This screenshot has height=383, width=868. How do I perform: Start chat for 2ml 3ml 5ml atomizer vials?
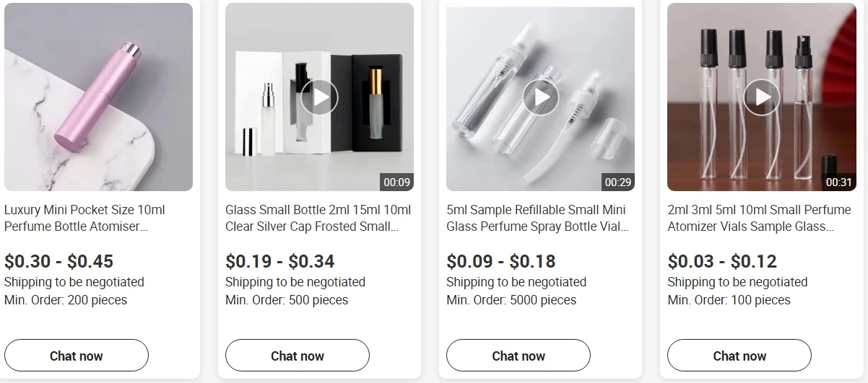[x=739, y=356]
